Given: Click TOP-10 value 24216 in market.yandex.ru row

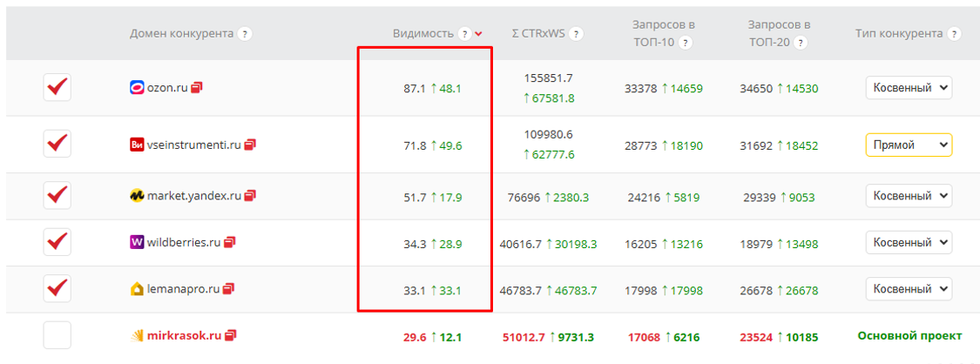Looking at the screenshot, I should [x=644, y=198].
